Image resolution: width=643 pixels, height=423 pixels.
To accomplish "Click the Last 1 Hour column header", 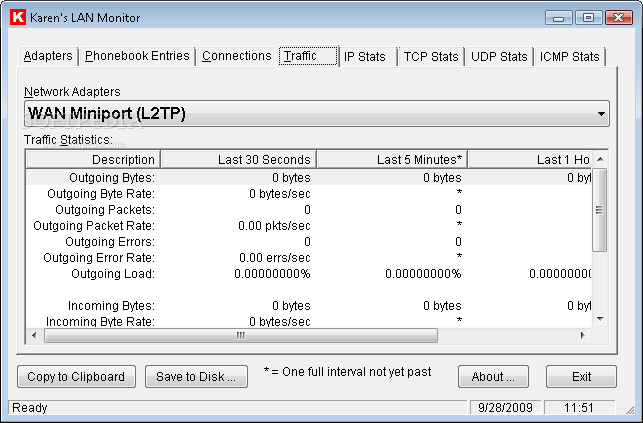I will point(529,159).
